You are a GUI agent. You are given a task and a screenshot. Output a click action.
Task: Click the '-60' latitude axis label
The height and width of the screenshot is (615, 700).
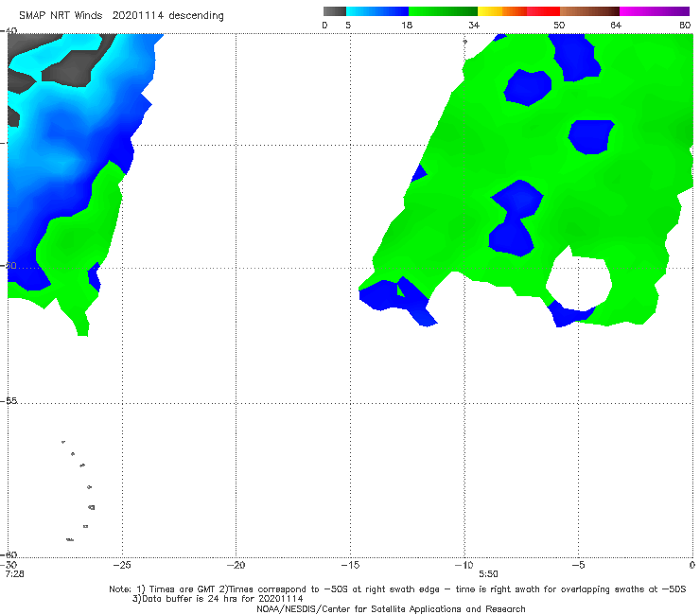[x=9, y=554]
